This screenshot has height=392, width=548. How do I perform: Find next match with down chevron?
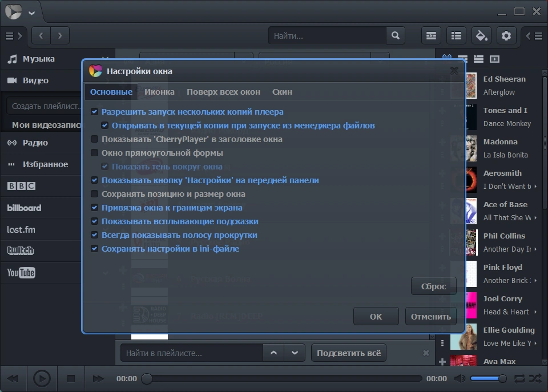295,353
